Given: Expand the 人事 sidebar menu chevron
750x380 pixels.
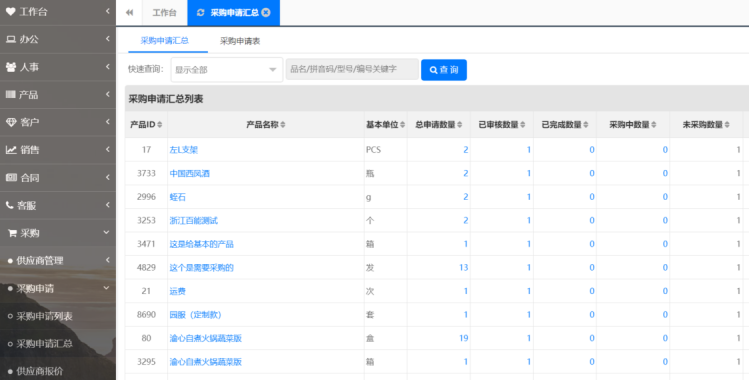Looking at the screenshot, I should tap(108, 67).
